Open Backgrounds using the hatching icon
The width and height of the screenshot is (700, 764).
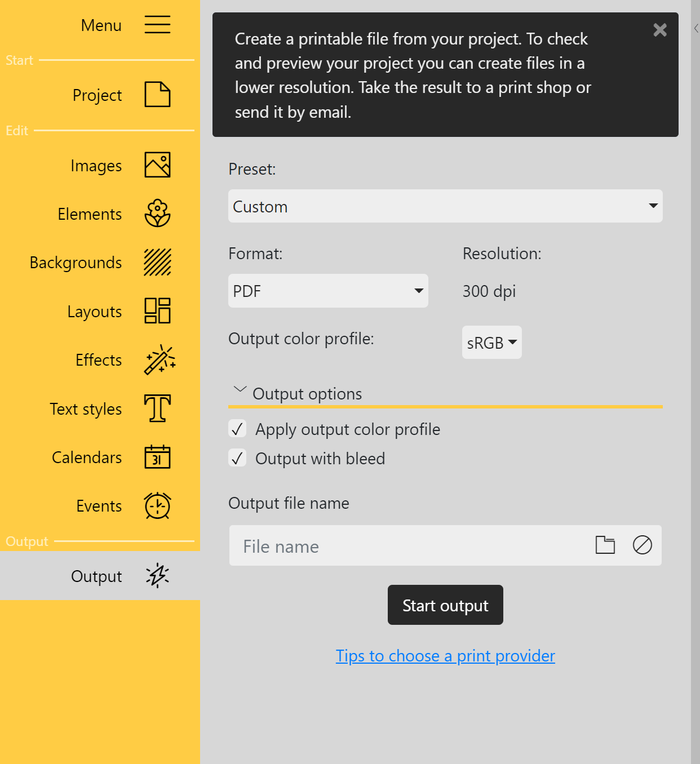click(157, 262)
